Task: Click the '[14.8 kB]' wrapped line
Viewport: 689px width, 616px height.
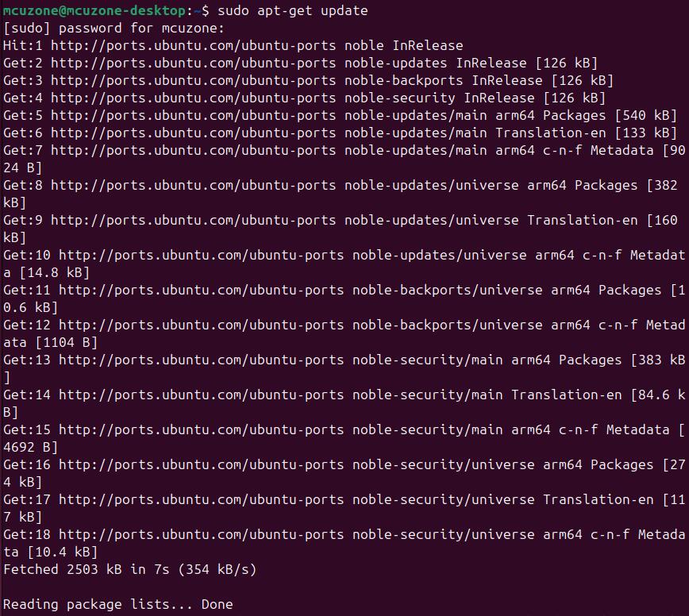Action: click(x=46, y=273)
